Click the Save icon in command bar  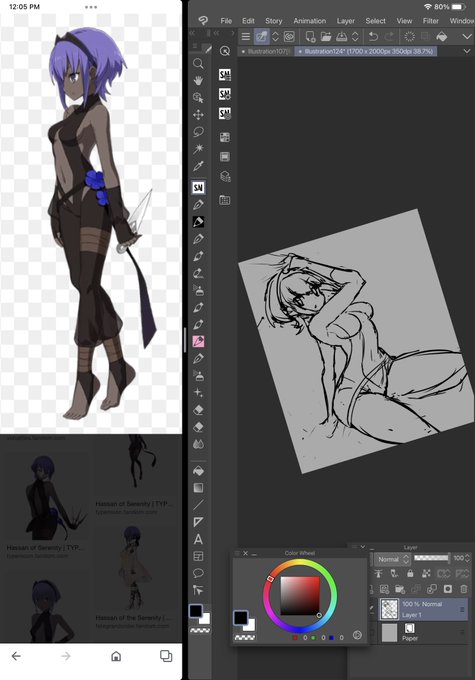tap(342, 36)
